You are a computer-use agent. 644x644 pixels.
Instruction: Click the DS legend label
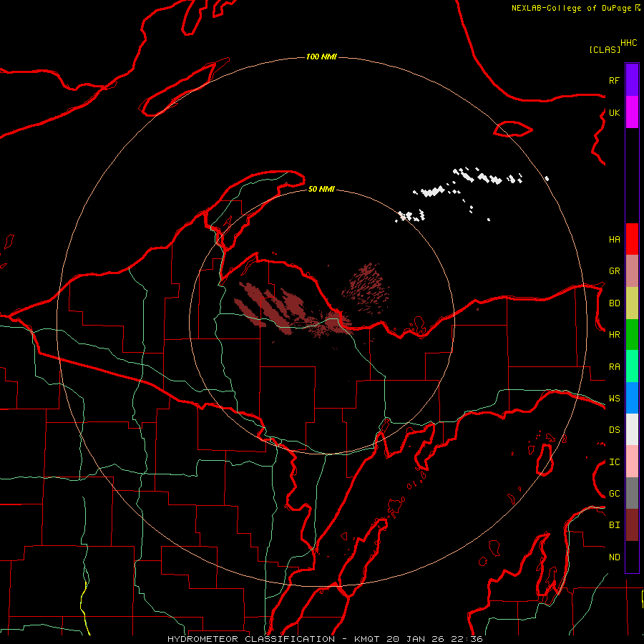coord(614,430)
